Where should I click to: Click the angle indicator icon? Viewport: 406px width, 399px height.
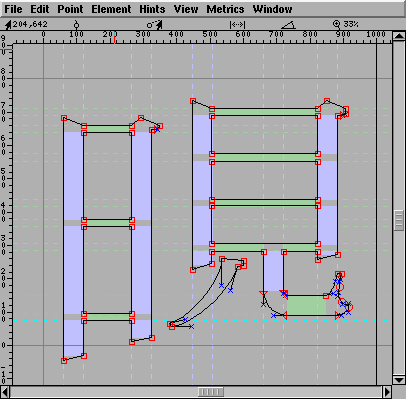coord(288,25)
